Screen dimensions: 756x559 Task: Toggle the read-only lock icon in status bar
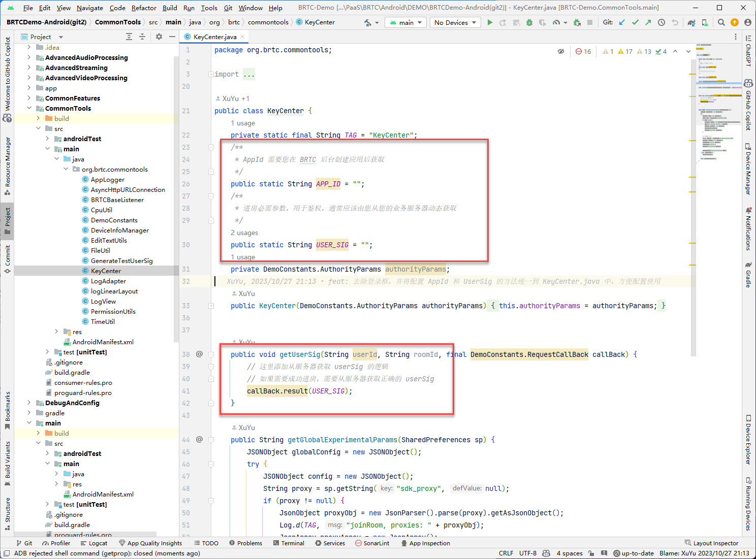(591, 553)
